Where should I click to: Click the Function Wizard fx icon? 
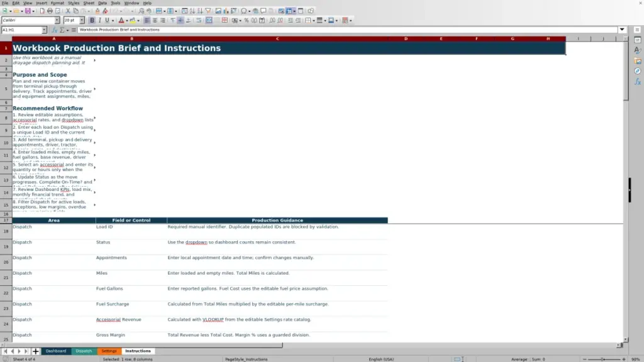click(54, 30)
